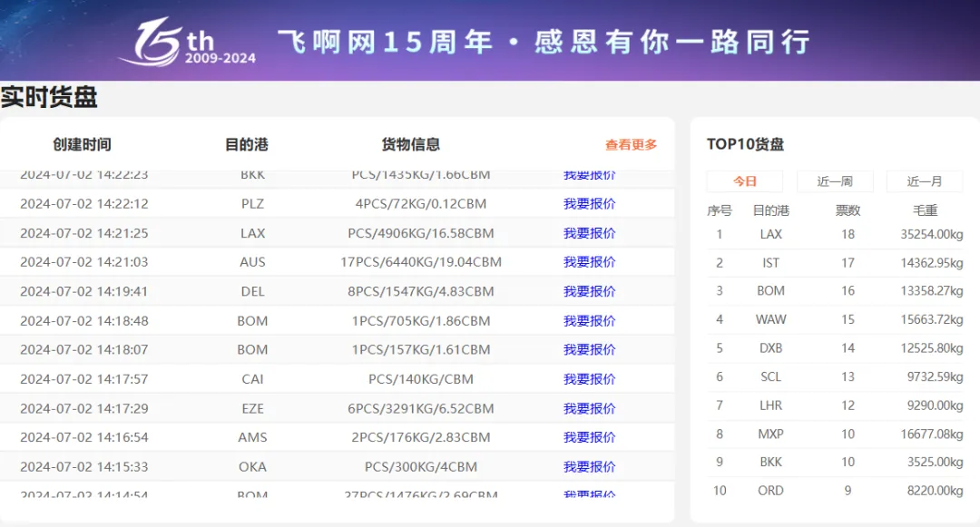
Task: Click the 毛重 column header
Action: 925,210
